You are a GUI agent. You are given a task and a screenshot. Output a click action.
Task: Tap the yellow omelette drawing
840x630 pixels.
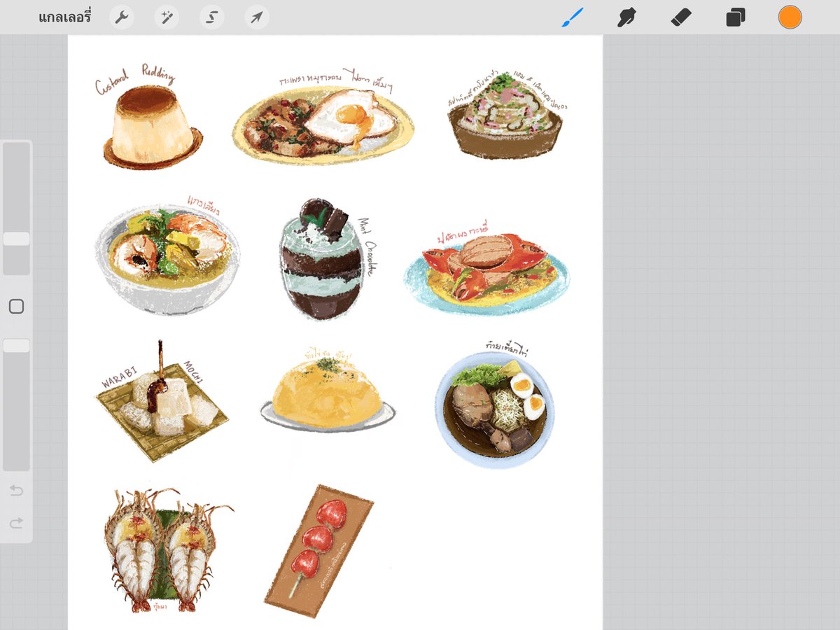[328, 395]
